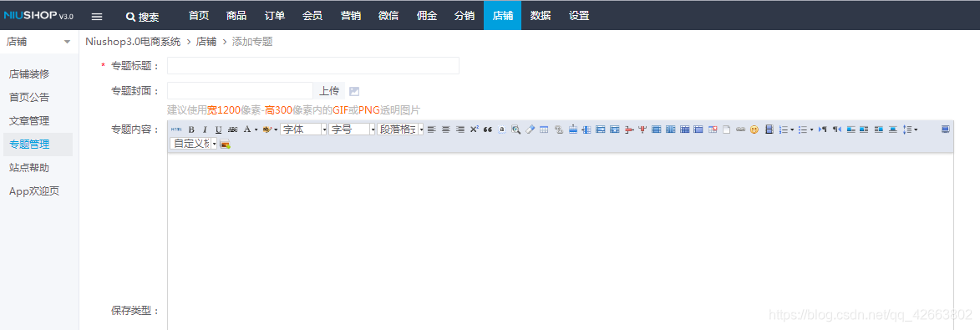Open emoticon picker smiley icon
The height and width of the screenshot is (330, 980).
tap(754, 129)
